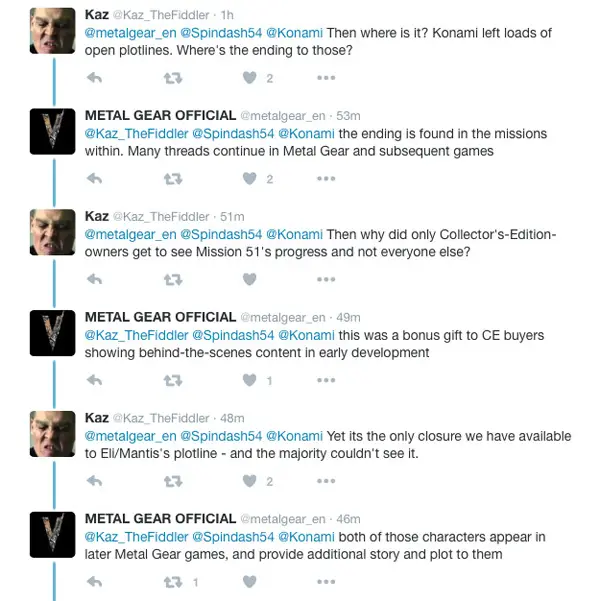Retweet Kaz's Mission 51 Collector's-Edition tweet

click(172, 279)
